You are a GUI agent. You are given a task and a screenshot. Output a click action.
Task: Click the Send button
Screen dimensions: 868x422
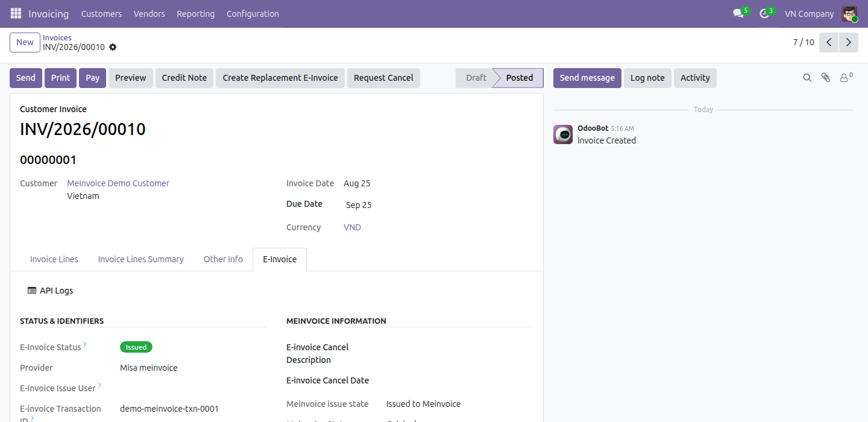(26, 78)
